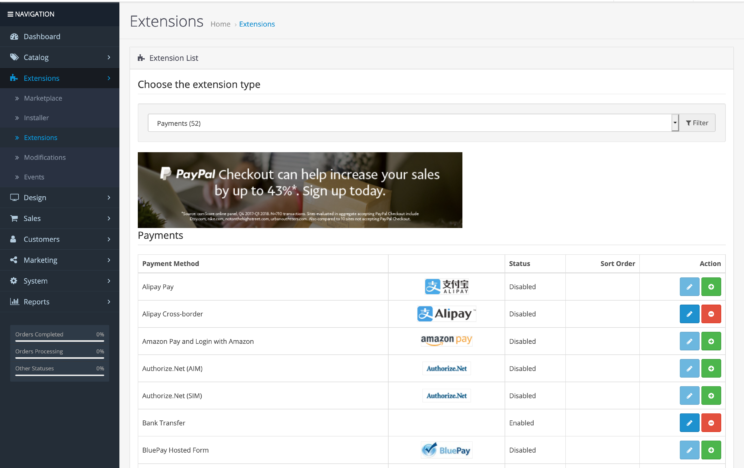This screenshot has height=468, width=744.
Task: Expand the Catalog menu chevron
Action: coord(109,57)
